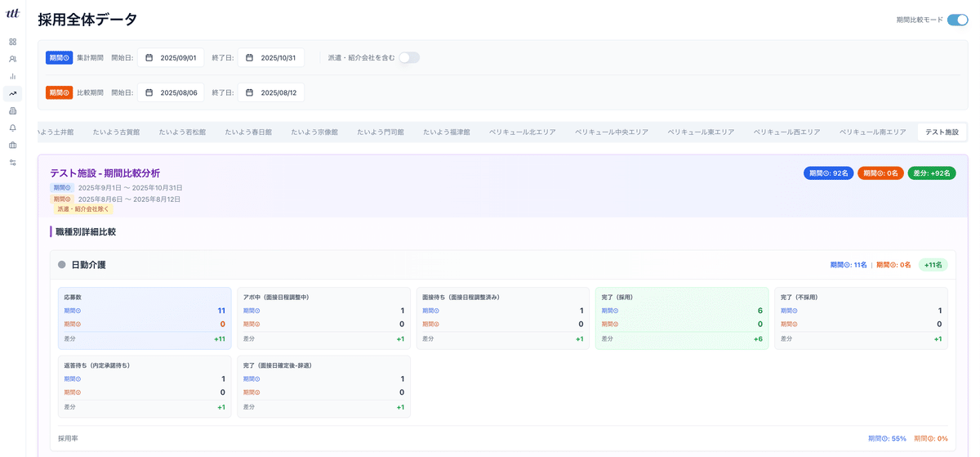This screenshot has width=980, height=457.
Task: Switch to the ベリキュール西エリア tab
Action: [x=786, y=132]
